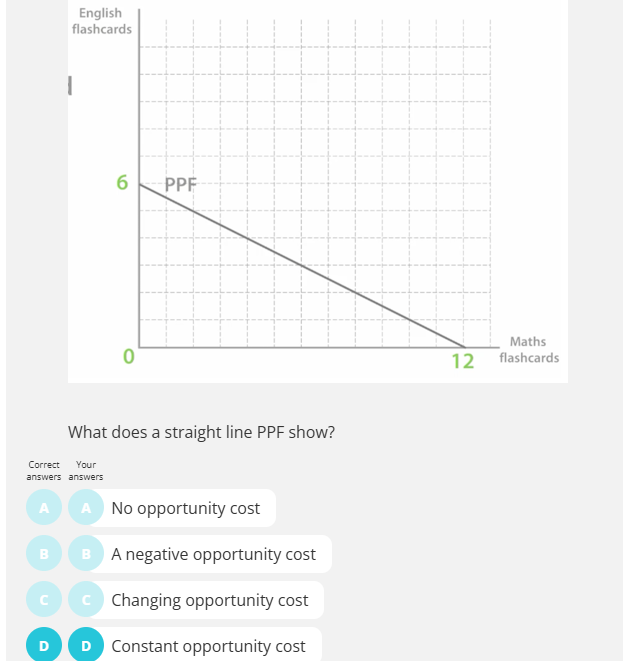This screenshot has width=623, height=661.
Task: Click the green 12 on the x-axis
Action: coord(462,360)
